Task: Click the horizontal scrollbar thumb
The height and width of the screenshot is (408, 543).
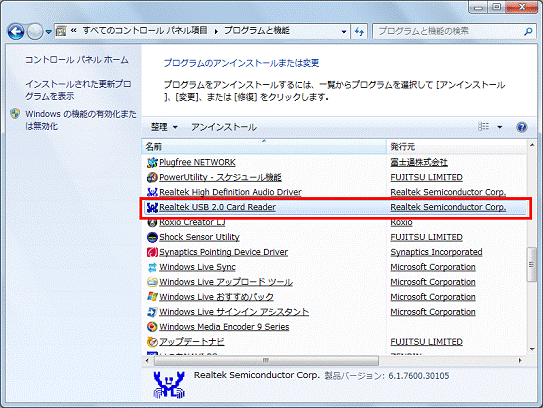Action: (x=266, y=361)
